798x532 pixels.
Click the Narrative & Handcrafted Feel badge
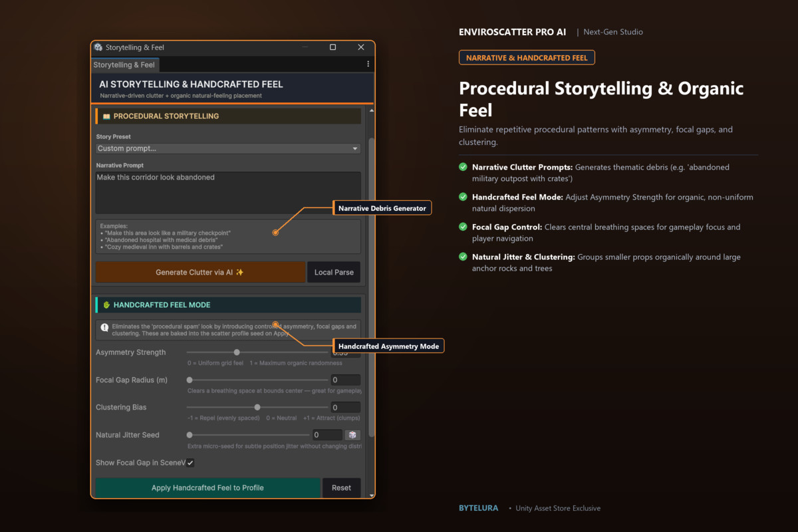pos(527,58)
